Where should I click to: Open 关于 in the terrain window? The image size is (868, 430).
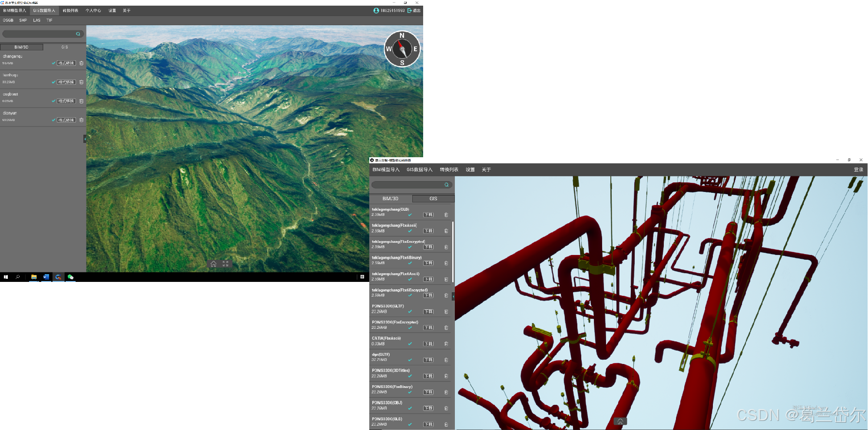click(126, 10)
